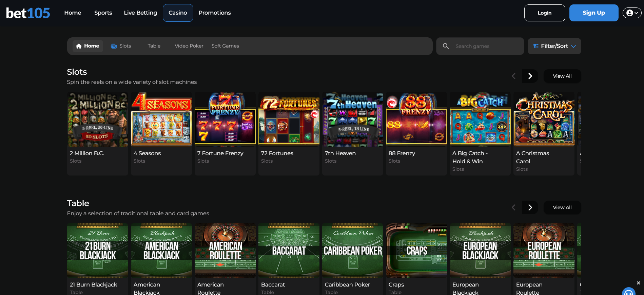Open the 72 Fortunes slot thumbnail
644x295 pixels.
pyautogui.click(x=289, y=119)
